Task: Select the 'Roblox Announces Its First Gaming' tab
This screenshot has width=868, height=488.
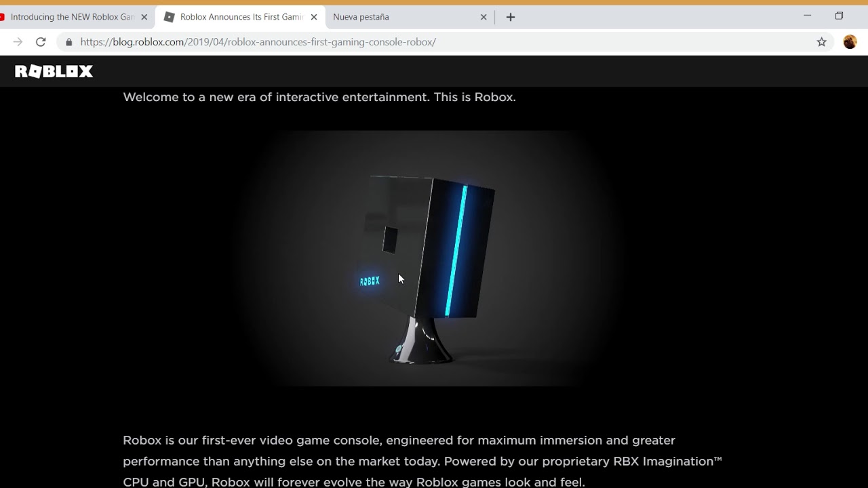Action: point(240,17)
